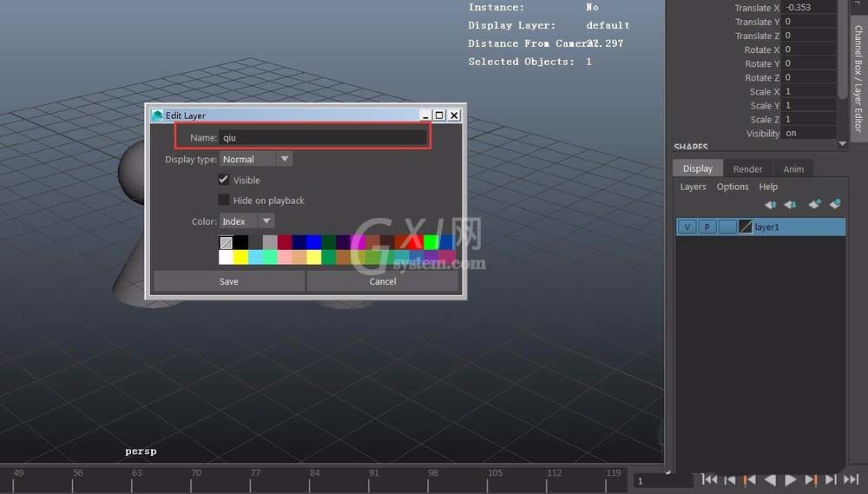Toggle layer1 display type box
Viewport: 868px width, 494px height.
[x=727, y=227]
